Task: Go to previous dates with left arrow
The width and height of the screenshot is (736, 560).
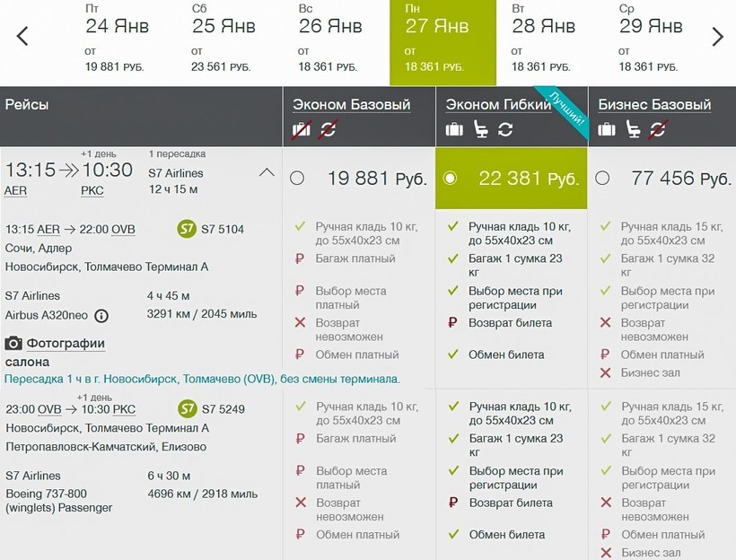Action: point(22,37)
